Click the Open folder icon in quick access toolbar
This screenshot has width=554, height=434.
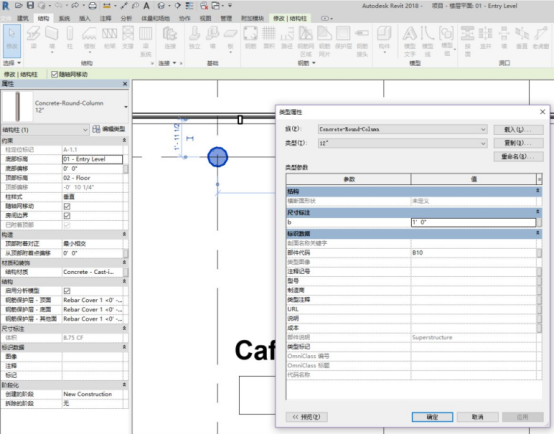tap(18, 5)
